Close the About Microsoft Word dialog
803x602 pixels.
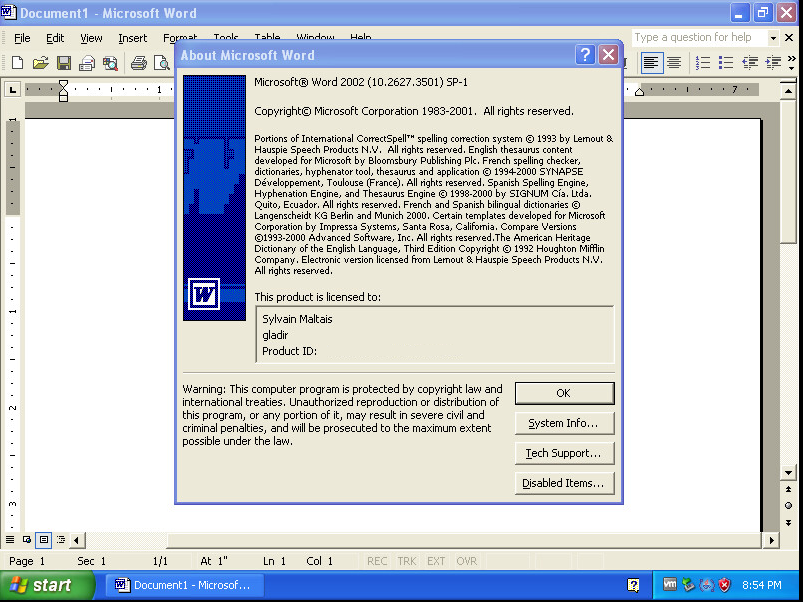[608, 54]
